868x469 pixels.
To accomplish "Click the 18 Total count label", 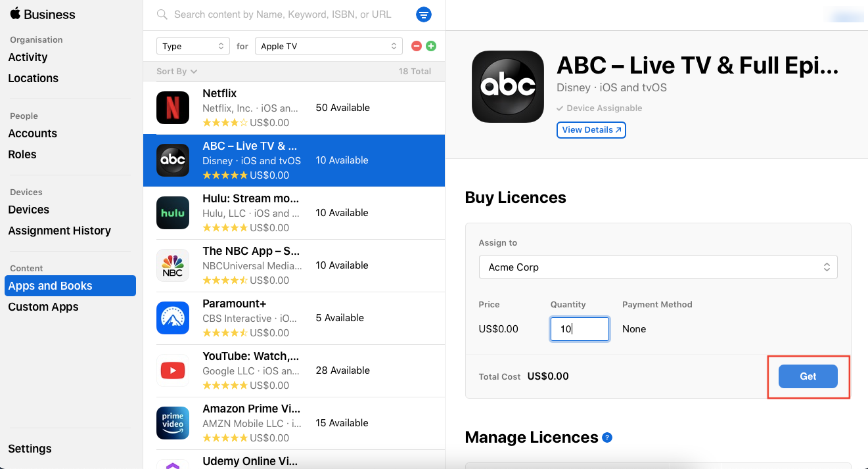I will pyautogui.click(x=415, y=71).
